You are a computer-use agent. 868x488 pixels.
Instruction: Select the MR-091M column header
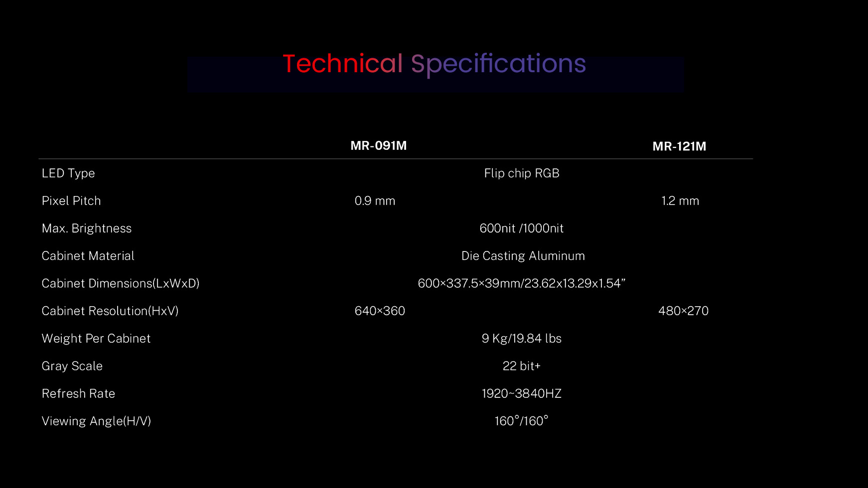point(379,146)
